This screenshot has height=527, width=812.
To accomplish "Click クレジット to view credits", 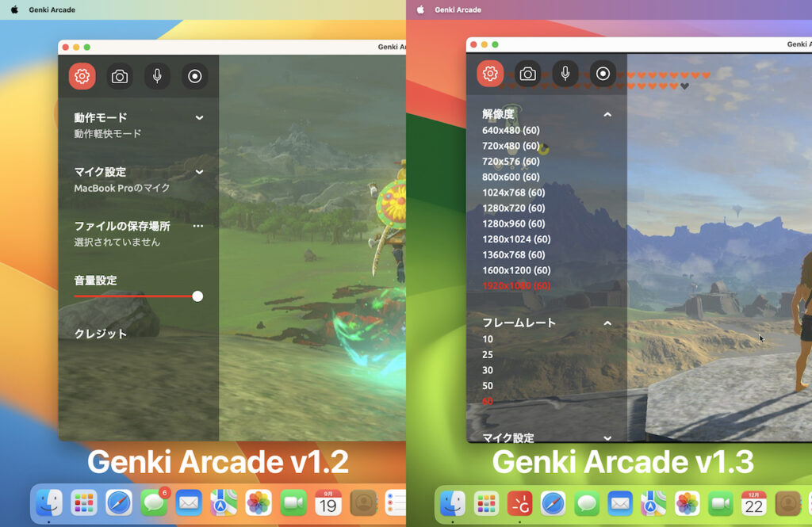I will 100,334.
